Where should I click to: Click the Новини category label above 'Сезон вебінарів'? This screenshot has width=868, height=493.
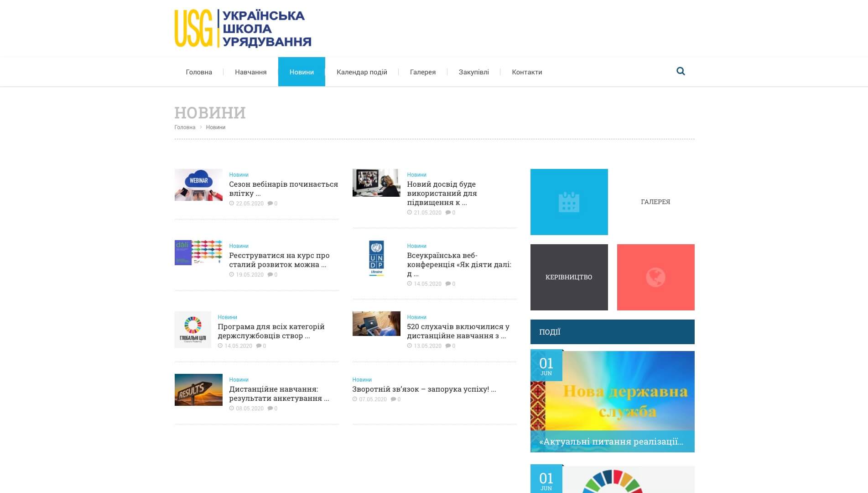pos(239,175)
